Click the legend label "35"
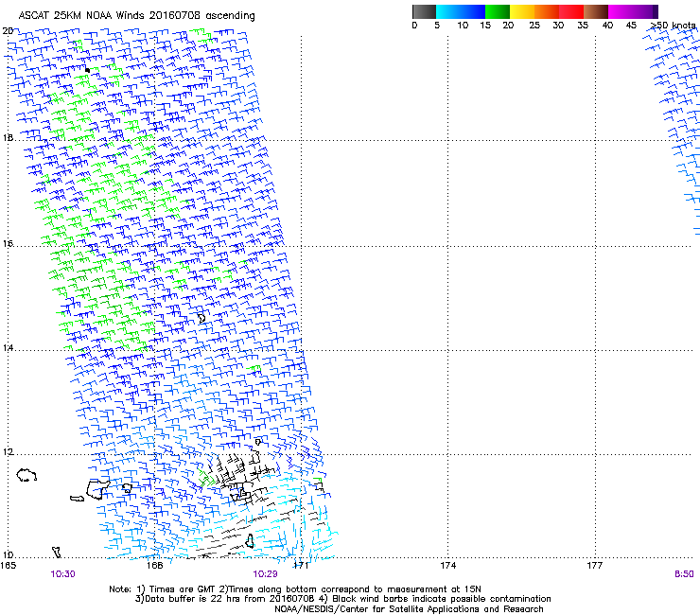This screenshot has height=615, width=700. [x=583, y=26]
